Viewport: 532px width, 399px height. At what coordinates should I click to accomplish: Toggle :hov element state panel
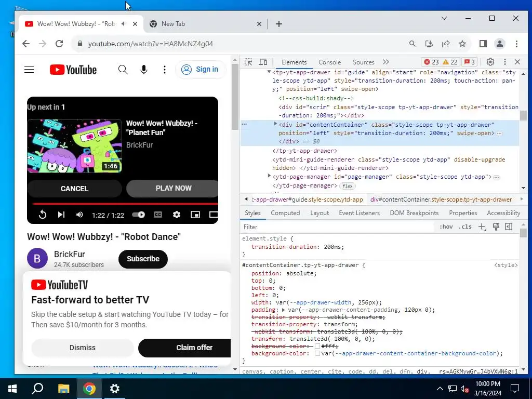pyautogui.click(x=446, y=227)
